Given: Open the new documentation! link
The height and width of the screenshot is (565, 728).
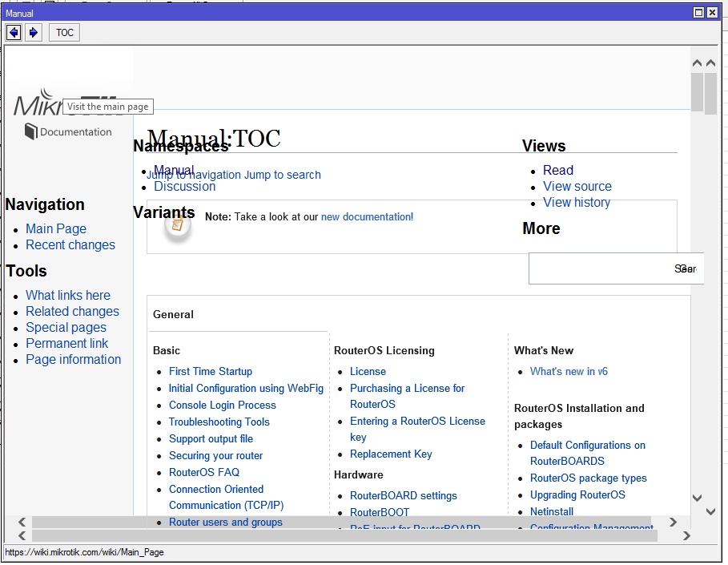Looking at the screenshot, I should click(367, 217).
